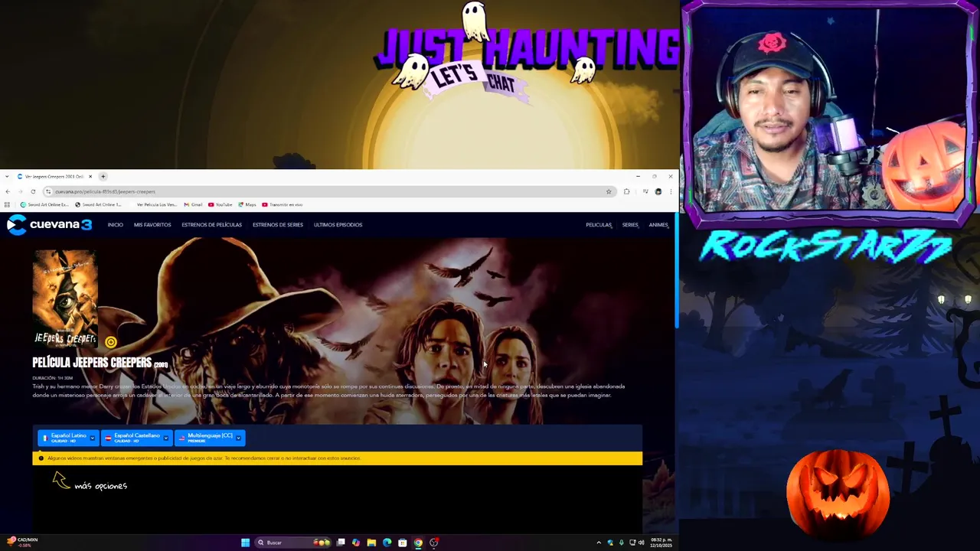Click the browser back arrow
Viewport: 980px width, 551px height.
click(x=8, y=191)
